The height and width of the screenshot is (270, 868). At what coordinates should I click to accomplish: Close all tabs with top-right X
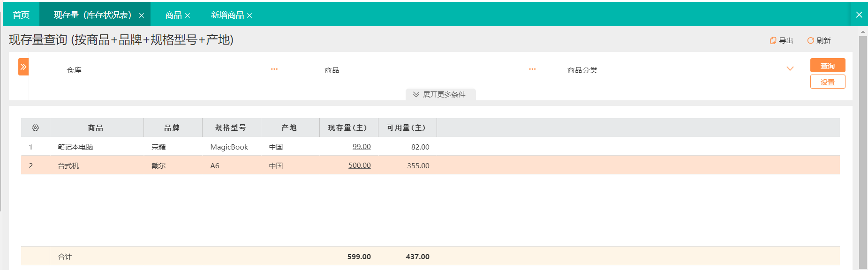coord(859,15)
